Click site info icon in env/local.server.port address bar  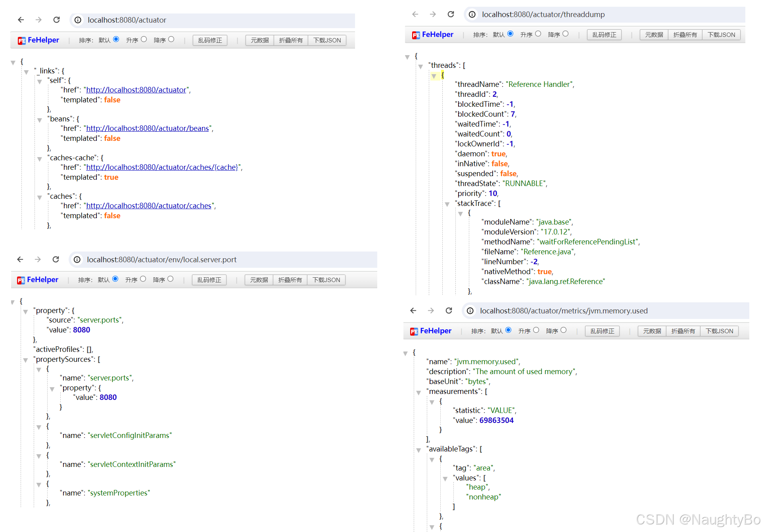click(x=77, y=259)
